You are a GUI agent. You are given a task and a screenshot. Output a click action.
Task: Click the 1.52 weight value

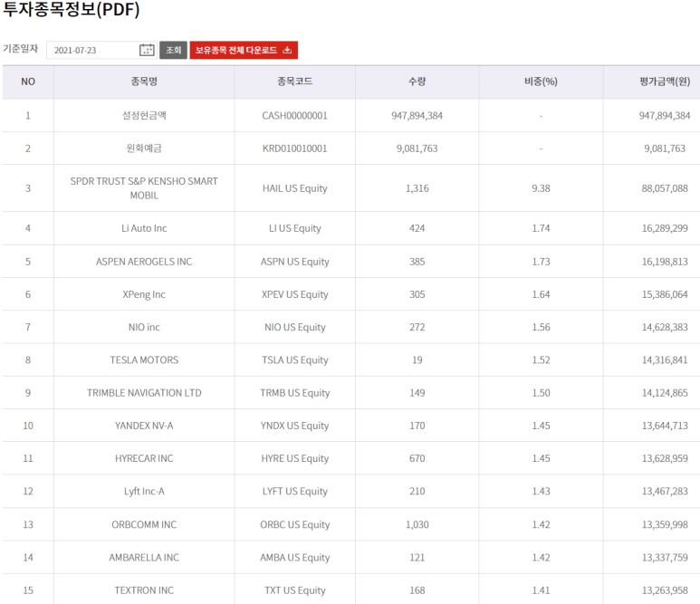coord(541,360)
